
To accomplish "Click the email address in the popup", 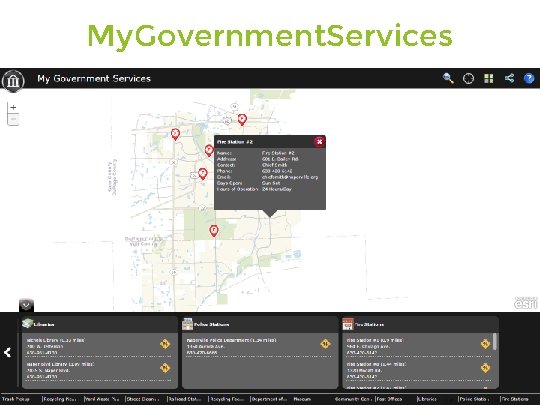I will tap(290, 177).
